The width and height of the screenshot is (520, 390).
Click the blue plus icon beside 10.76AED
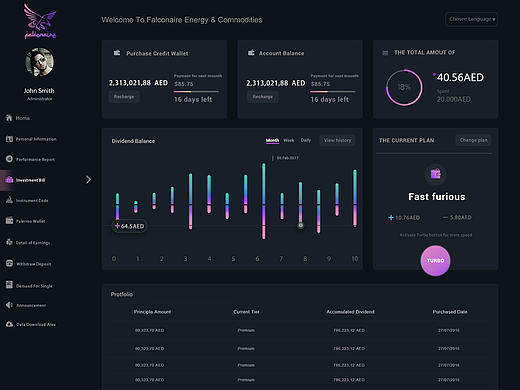[391, 217]
